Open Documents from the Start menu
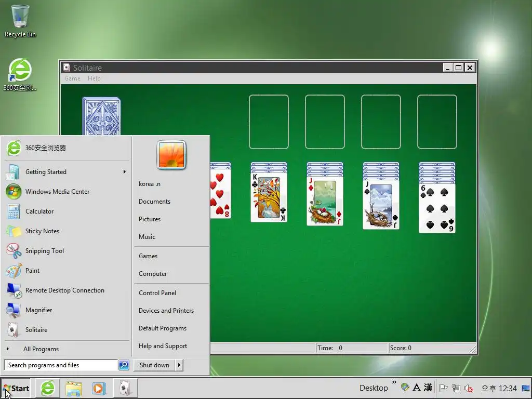 coord(154,202)
